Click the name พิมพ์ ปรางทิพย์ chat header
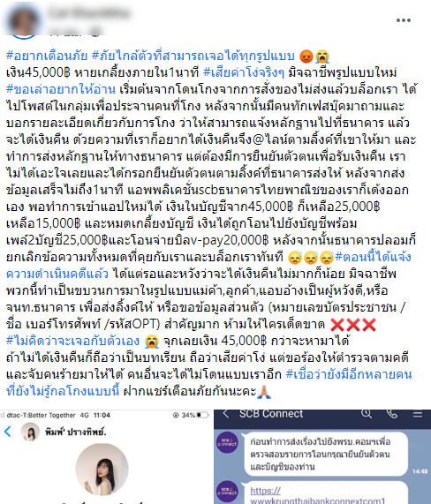431x504 pixels. pos(76,432)
